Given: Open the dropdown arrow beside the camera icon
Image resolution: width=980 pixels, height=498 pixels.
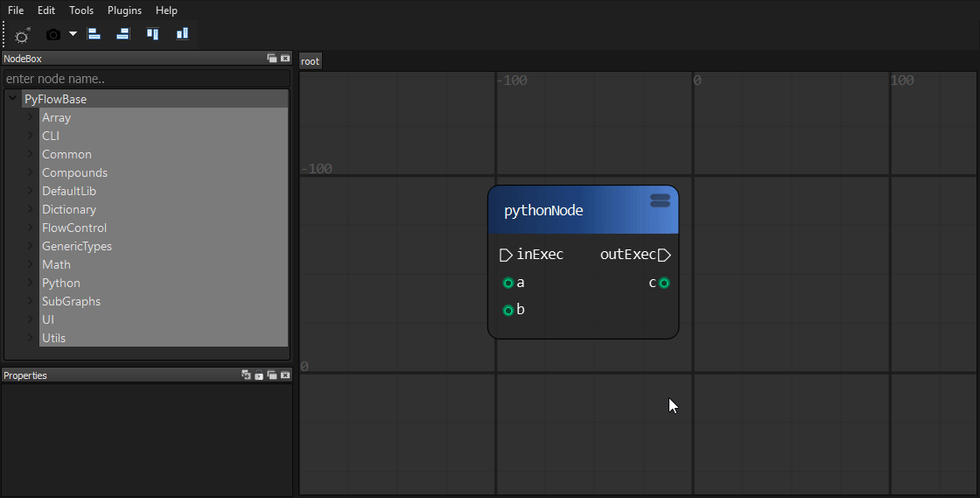Looking at the screenshot, I should point(73,34).
